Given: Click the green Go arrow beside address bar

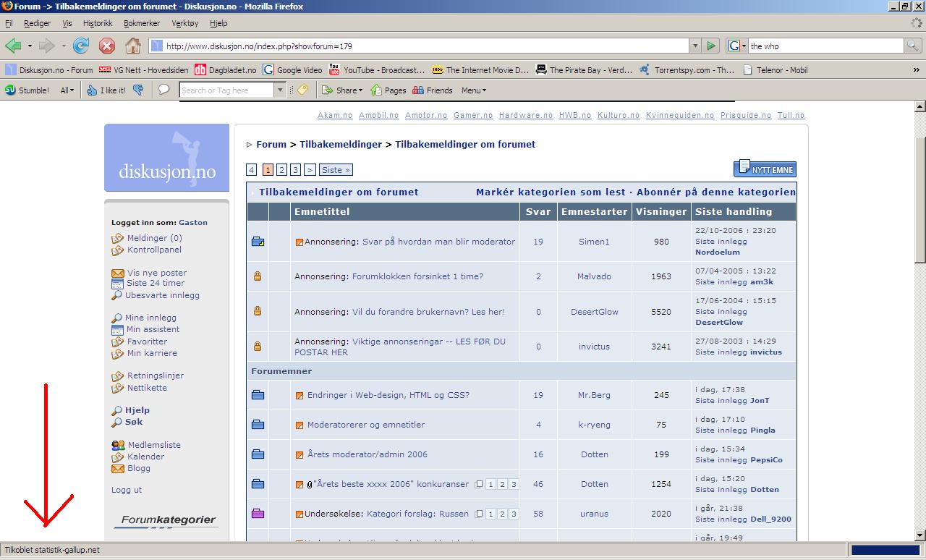Looking at the screenshot, I should pyautogui.click(x=711, y=46).
